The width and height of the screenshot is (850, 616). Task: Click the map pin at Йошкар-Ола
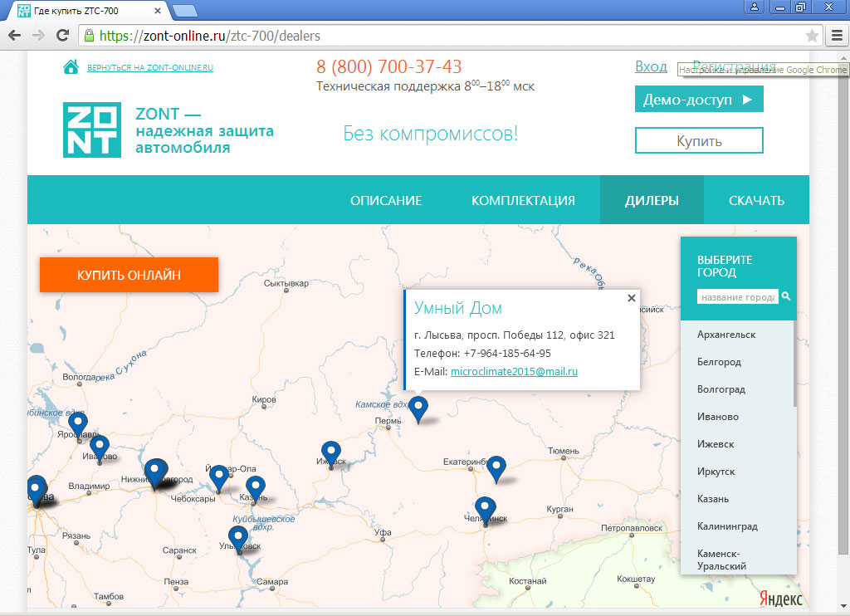[x=219, y=478]
